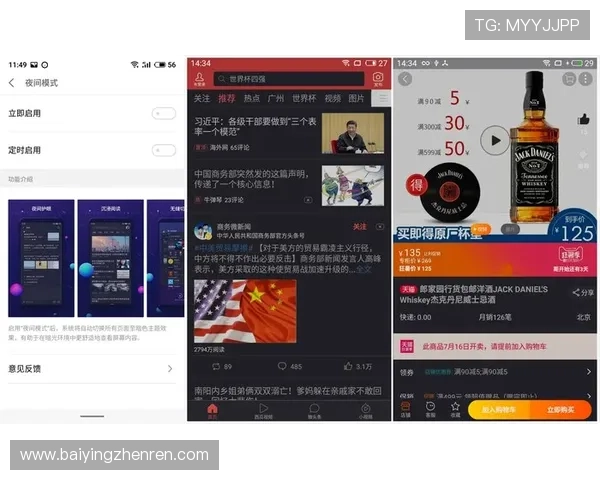Screen dimensions: 600x480
Task: Tap the 立即购买 button
Action: [561, 410]
